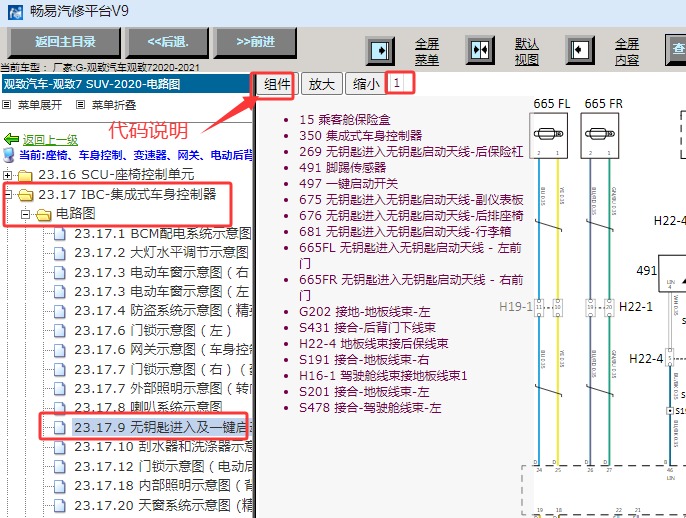Click the 菜单折叠 icon
The width and height of the screenshot is (686, 518).
click(x=80, y=105)
